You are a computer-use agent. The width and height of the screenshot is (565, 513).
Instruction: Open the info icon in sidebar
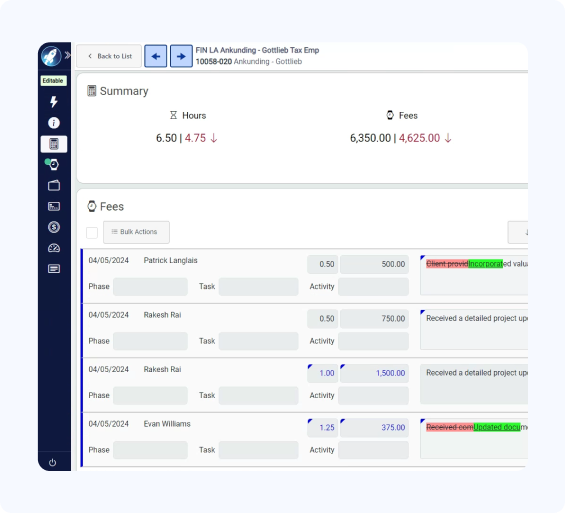54,123
